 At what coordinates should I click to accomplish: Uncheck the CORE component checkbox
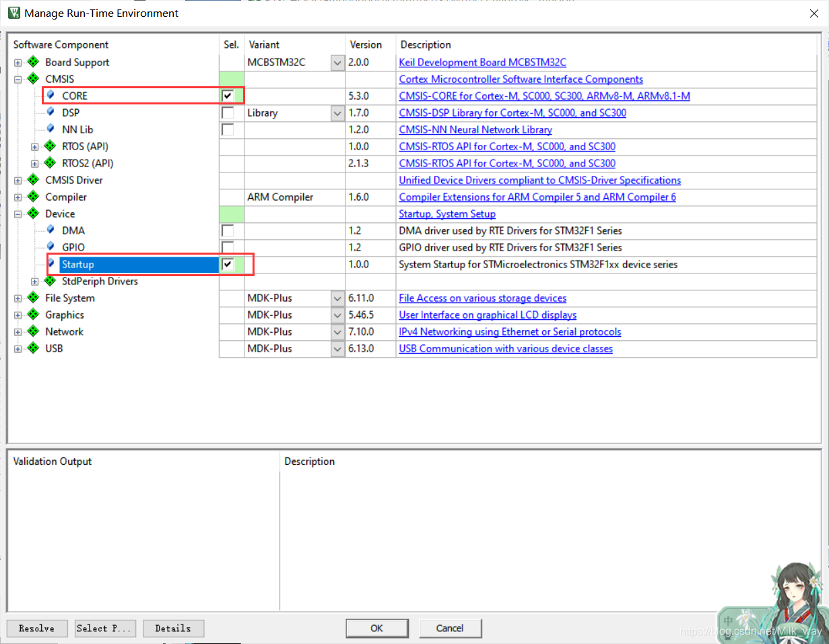click(x=228, y=96)
